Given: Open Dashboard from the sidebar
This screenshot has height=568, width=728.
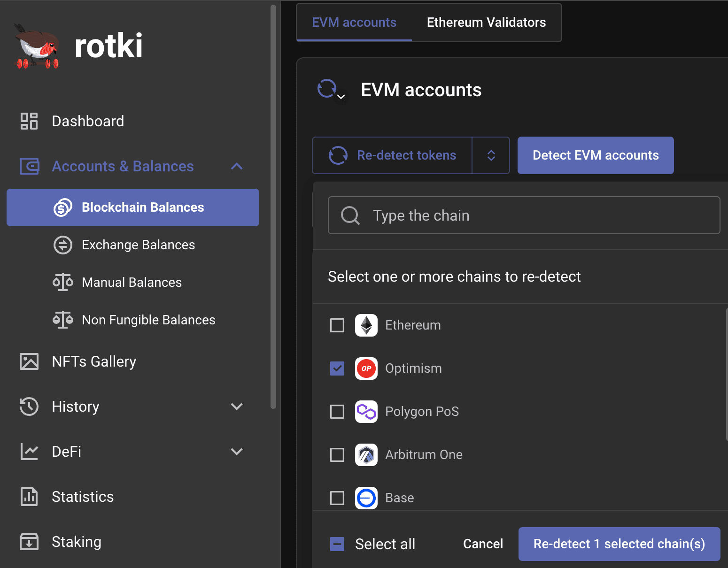Looking at the screenshot, I should [x=133, y=121].
